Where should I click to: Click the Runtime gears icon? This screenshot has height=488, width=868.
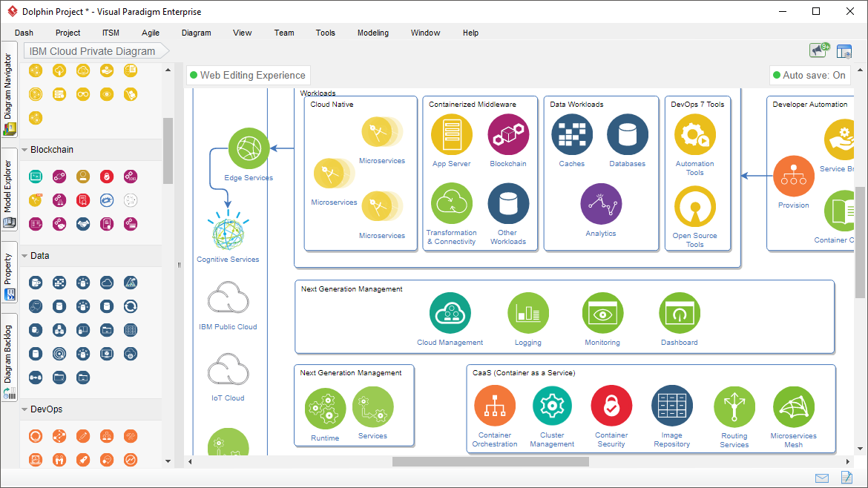(325, 409)
